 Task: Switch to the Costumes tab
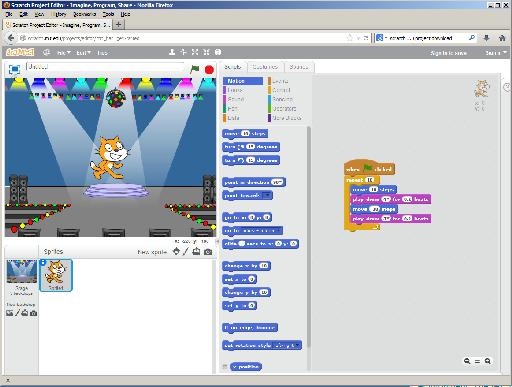pyautogui.click(x=265, y=67)
